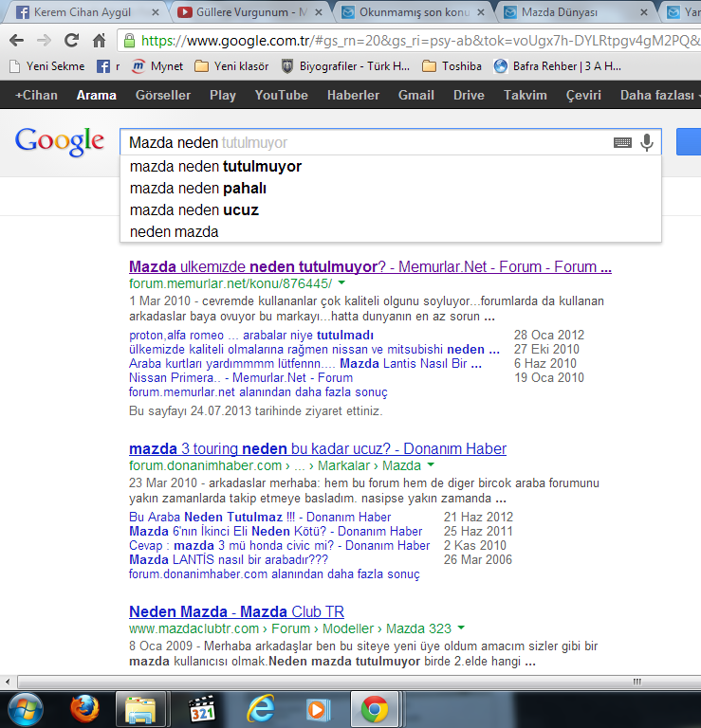Screen dimensions: 701x728
Task: Open Windows Media Player taskbar icon
Action: (x=318, y=710)
